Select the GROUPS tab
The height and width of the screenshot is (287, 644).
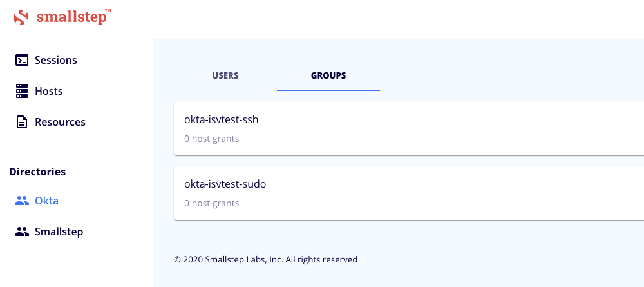pos(328,75)
